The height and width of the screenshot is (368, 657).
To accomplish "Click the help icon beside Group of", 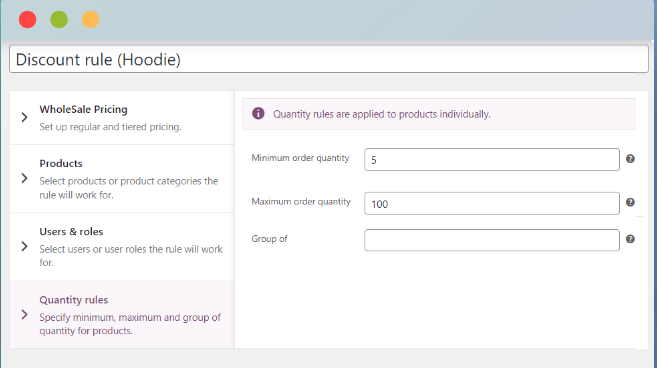I will pos(630,239).
